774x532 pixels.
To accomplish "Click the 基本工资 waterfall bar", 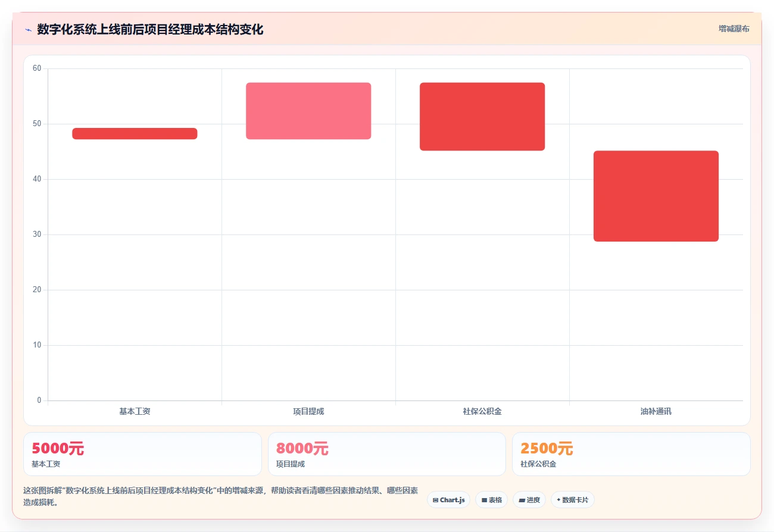I will 135,134.
